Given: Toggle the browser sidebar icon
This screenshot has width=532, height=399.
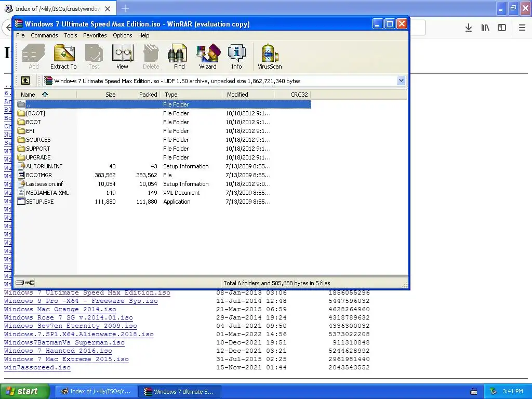Looking at the screenshot, I should tap(502, 28).
